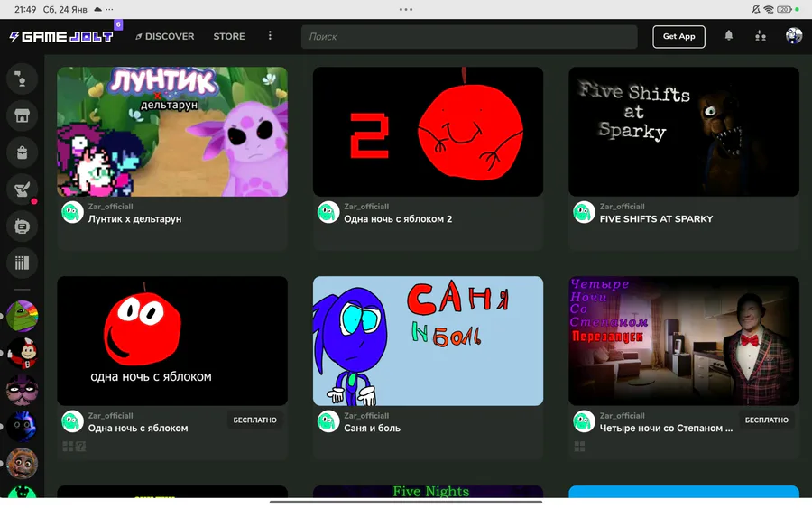Tap the muted notifications bell in status bar
This screenshot has height=508, width=812.
(x=756, y=9)
